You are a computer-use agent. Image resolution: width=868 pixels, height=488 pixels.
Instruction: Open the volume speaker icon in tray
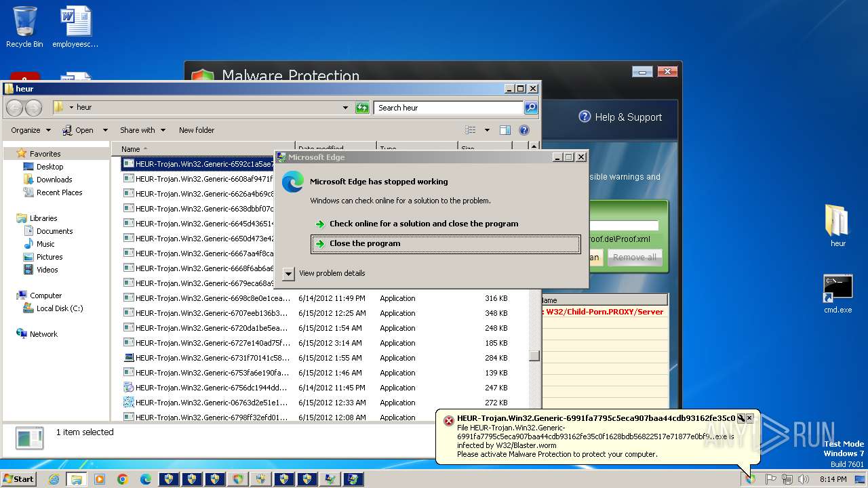(x=804, y=479)
